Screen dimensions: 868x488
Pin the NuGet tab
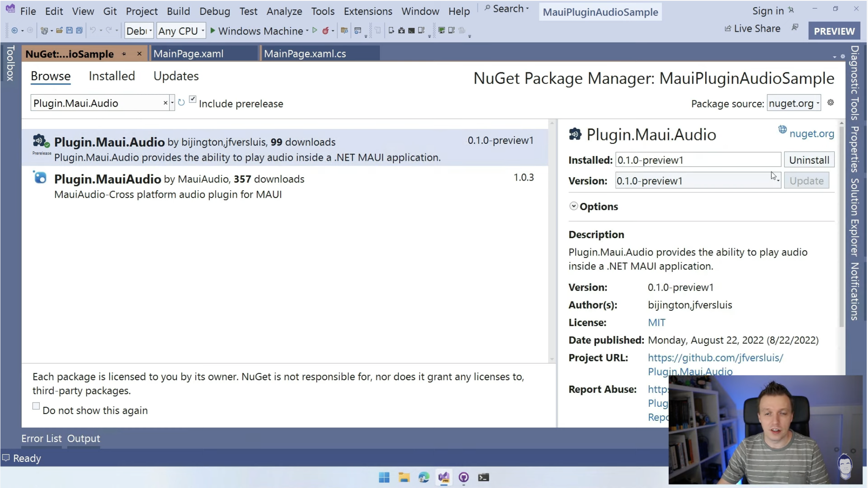click(x=124, y=54)
